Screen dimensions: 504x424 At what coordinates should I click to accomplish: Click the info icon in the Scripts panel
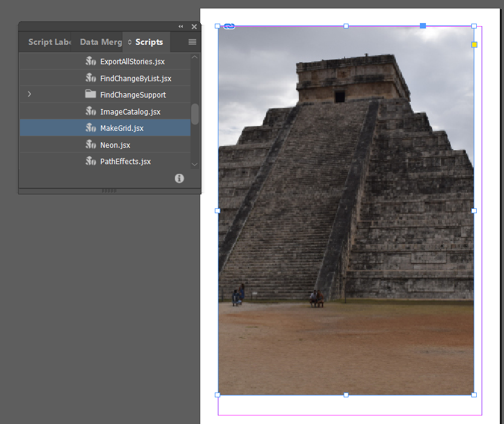click(x=179, y=178)
